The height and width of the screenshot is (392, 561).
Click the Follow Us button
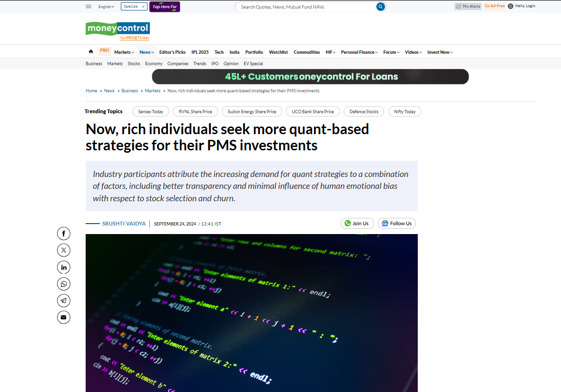(396, 224)
